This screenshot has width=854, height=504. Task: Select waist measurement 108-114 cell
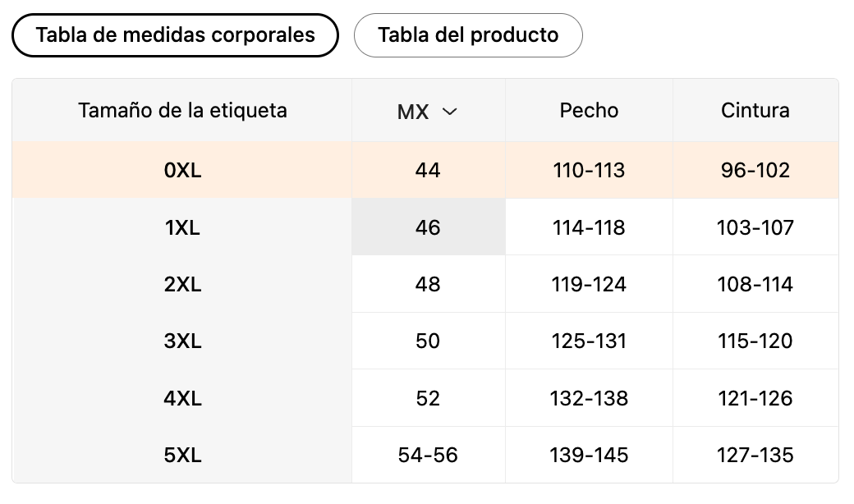point(755,284)
